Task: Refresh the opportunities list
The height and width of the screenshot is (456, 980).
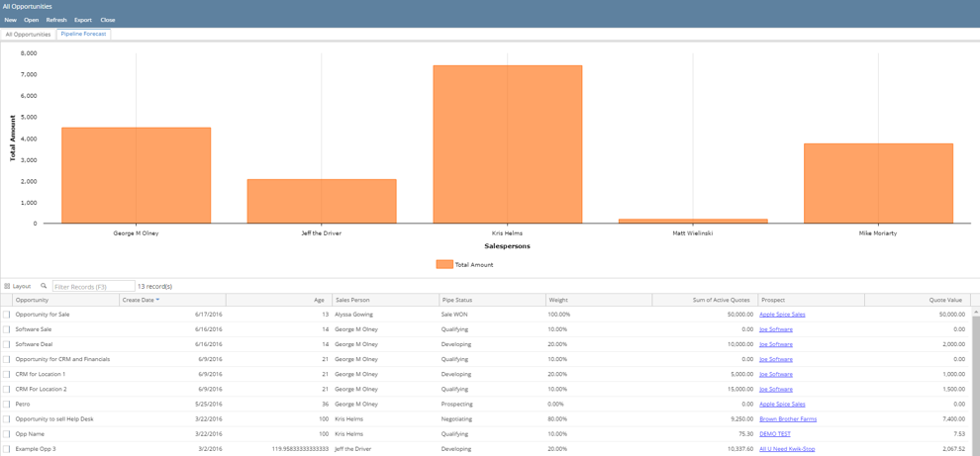Action: tap(56, 20)
